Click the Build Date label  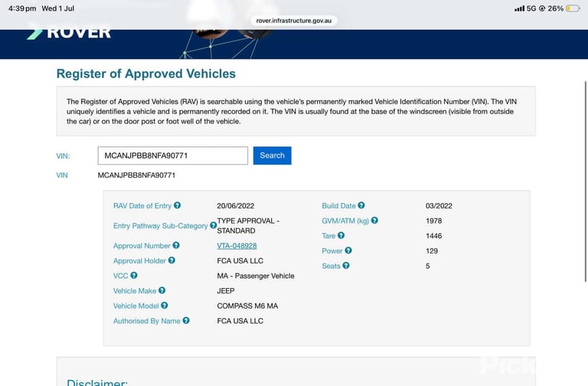[338, 205]
